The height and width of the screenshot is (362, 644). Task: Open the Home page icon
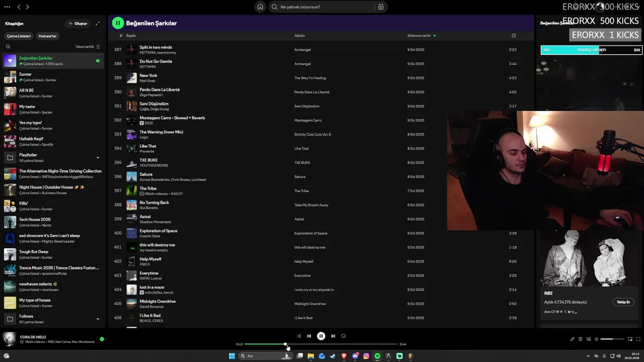point(260,7)
